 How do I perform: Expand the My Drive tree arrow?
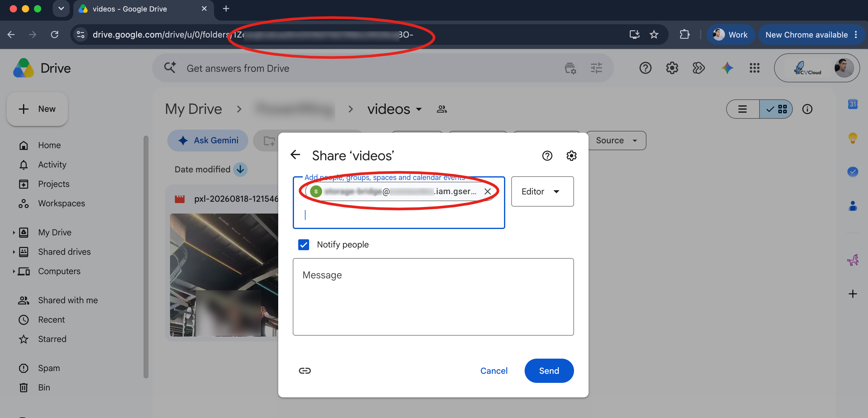coord(13,232)
